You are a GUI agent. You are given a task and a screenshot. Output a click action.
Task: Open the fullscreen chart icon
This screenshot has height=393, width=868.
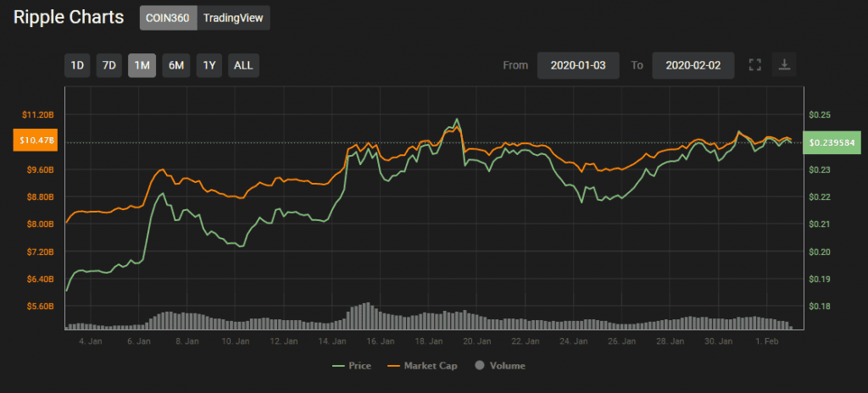pyautogui.click(x=754, y=64)
